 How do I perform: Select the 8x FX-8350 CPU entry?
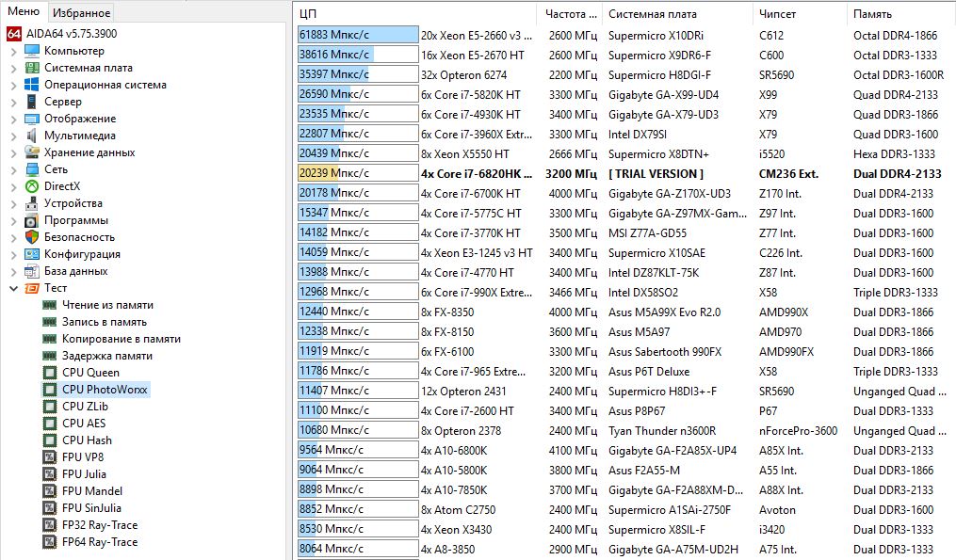tap(446, 312)
